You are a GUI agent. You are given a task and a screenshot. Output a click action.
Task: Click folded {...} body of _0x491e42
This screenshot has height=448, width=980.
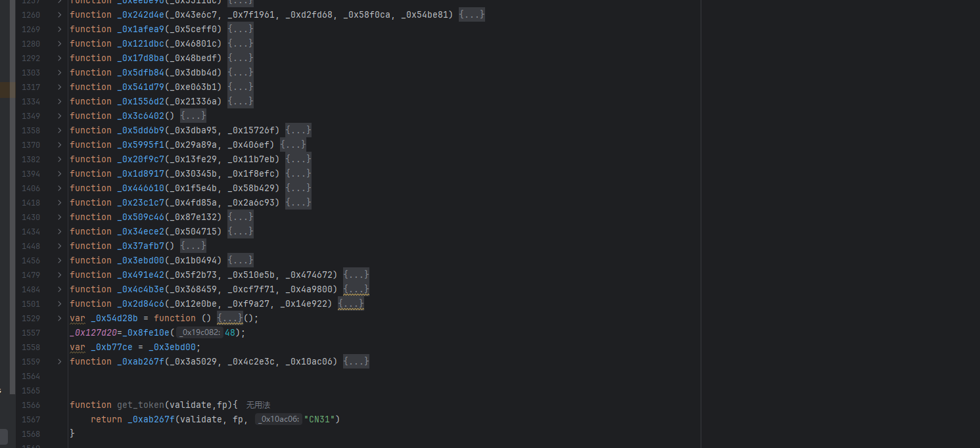356,275
